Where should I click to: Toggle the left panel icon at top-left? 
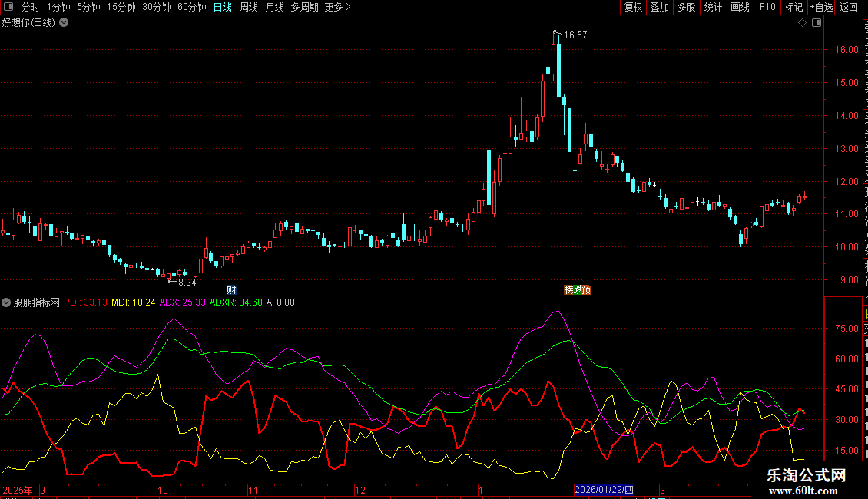pos(8,7)
